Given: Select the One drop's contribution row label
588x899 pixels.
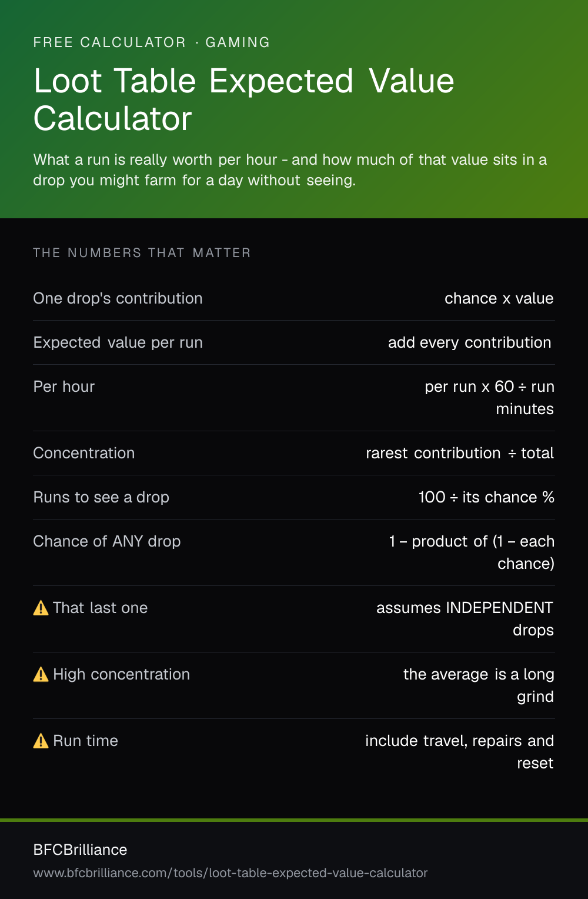Looking at the screenshot, I should 118,298.
